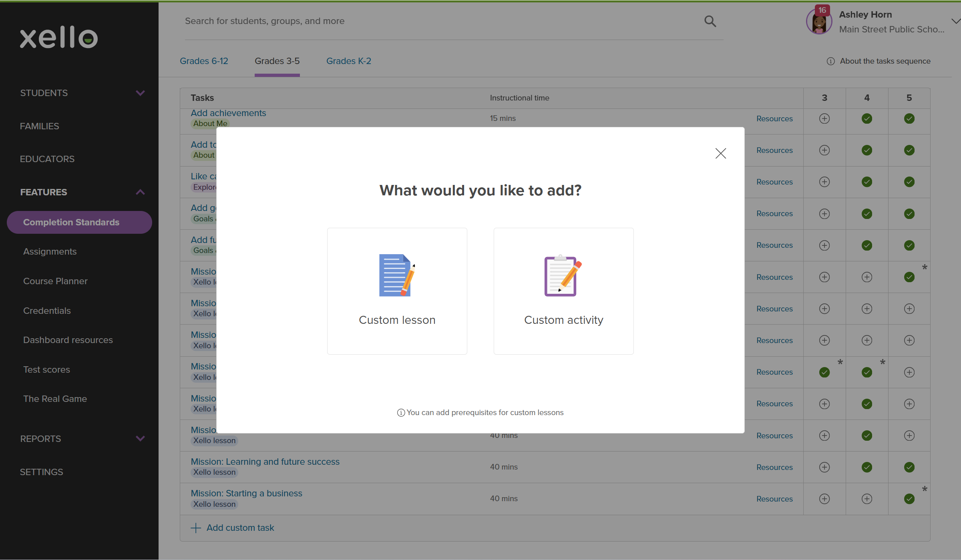Open Ashley Horn's profile avatar
The height and width of the screenshot is (560, 961).
coord(819,22)
